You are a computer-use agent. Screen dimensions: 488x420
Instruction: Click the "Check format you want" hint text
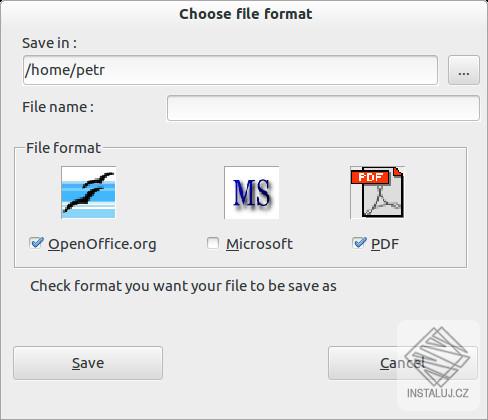pyautogui.click(x=183, y=286)
